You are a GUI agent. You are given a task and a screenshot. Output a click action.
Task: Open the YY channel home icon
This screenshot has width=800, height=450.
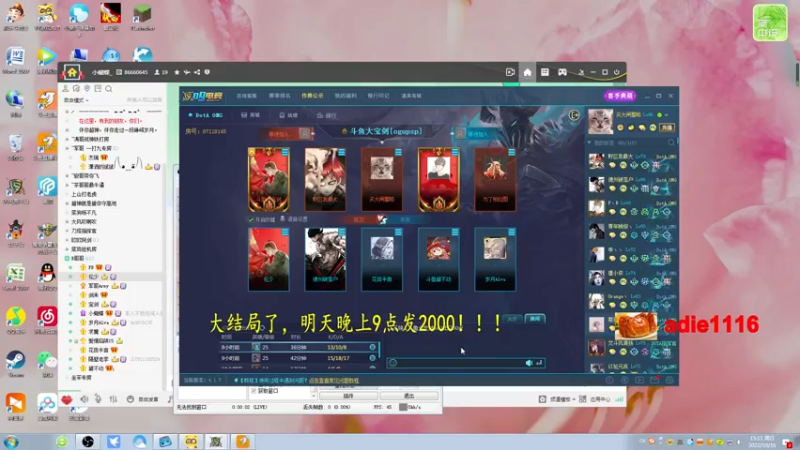point(72,72)
